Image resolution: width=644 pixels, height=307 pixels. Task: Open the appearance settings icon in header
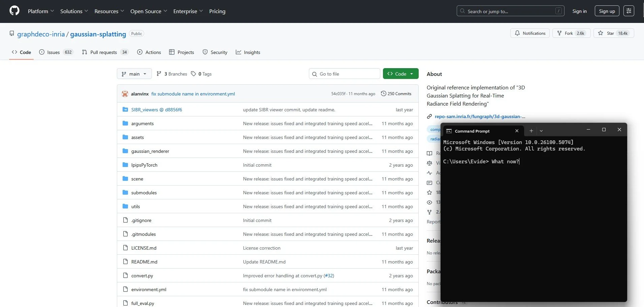coord(629,11)
